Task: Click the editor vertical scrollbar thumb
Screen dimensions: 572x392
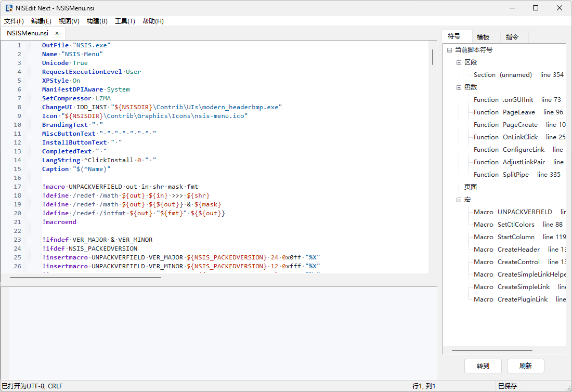Action: coord(433,57)
